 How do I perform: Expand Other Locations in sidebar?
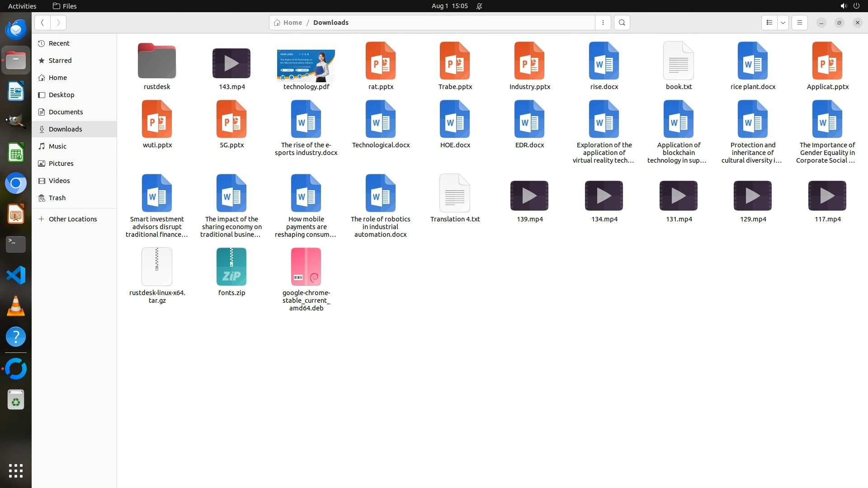pyautogui.click(x=72, y=219)
